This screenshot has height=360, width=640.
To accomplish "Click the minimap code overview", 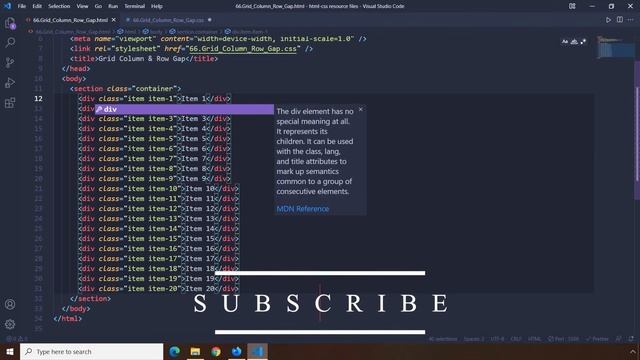I will tap(615, 48).
